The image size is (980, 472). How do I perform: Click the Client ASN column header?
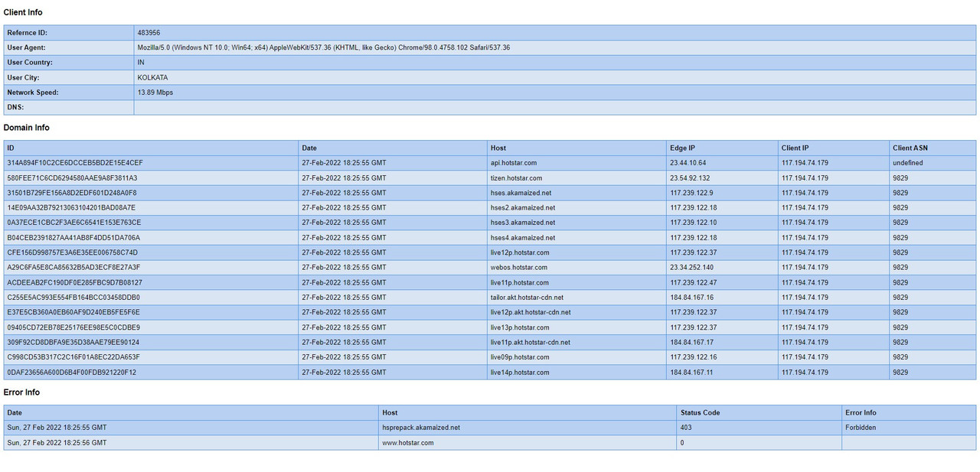[x=910, y=148]
